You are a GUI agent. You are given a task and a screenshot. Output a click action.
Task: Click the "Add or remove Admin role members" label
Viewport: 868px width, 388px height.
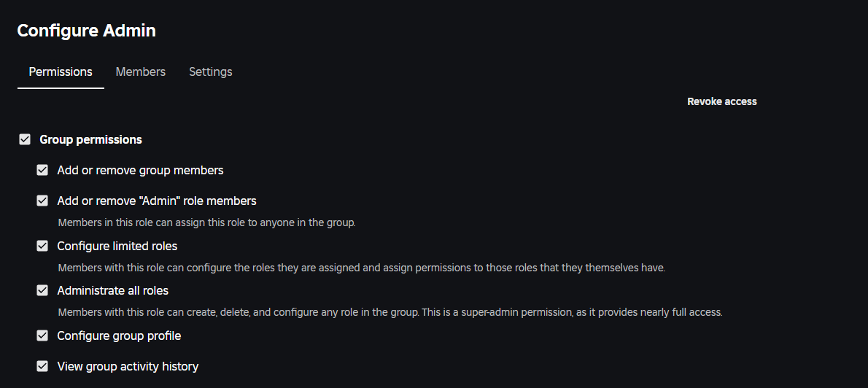157,201
